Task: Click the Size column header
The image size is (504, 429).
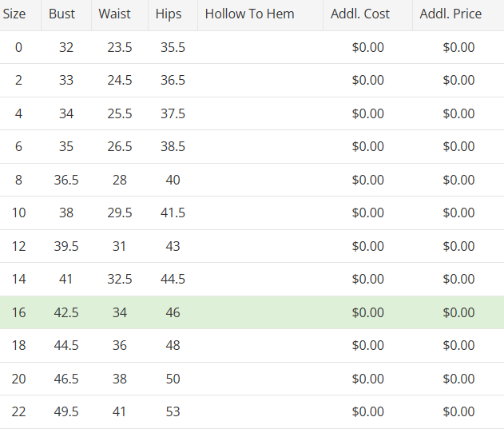Action: pyautogui.click(x=14, y=14)
